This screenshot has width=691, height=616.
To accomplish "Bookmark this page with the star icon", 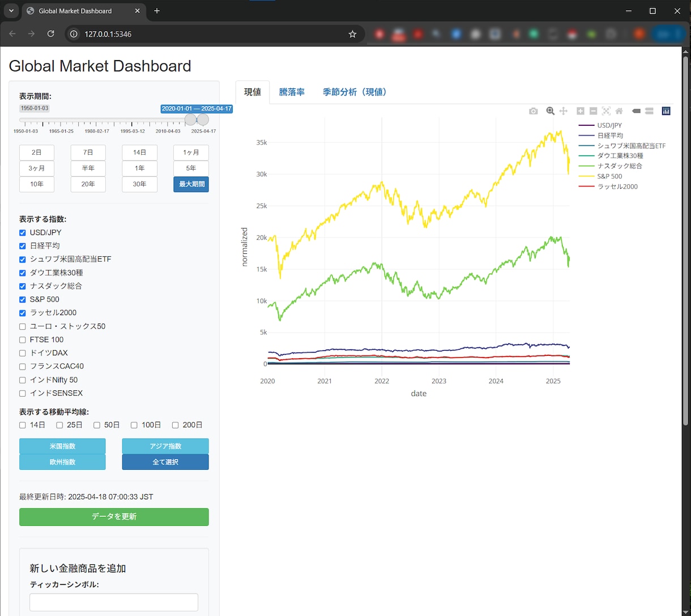I will (352, 34).
